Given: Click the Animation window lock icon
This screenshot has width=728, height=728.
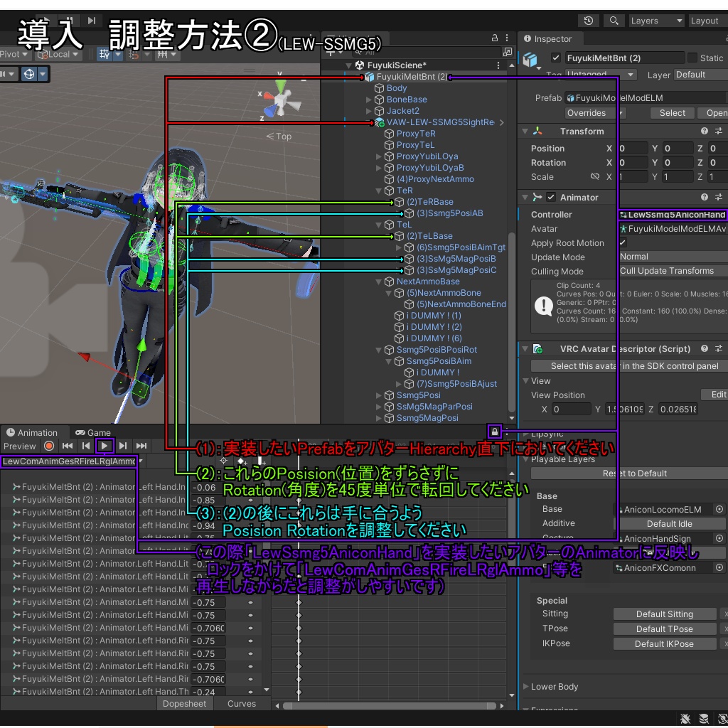Looking at the screenshot, I should [495, 432].
